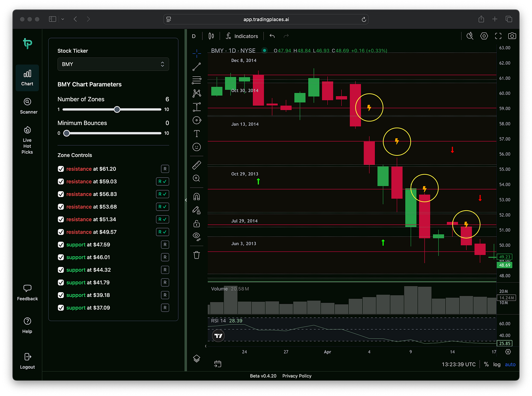Open Safari sidebar toggle
This screenshot has height=396, width=532.
tap(53, 19)
